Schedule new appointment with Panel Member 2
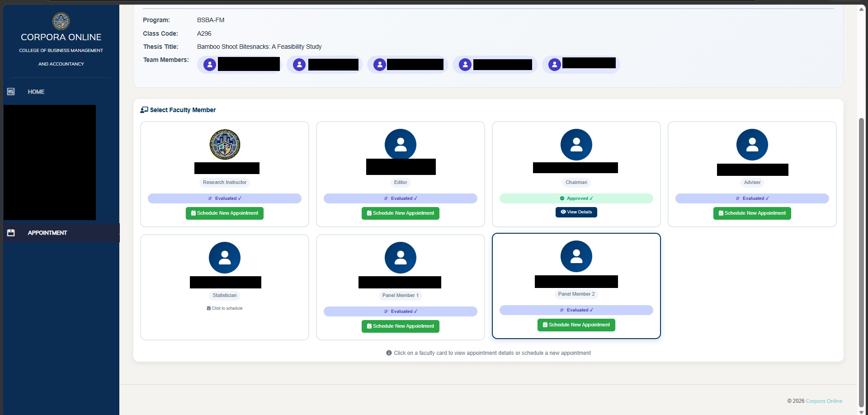Image resolution: width=868 pixels, height=415 pixels. pyautogui.click(x=576, y=325)
